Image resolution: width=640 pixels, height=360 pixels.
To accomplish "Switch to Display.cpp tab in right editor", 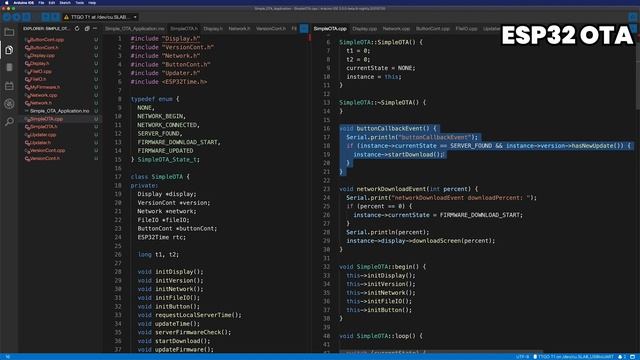I will (364, 29).
